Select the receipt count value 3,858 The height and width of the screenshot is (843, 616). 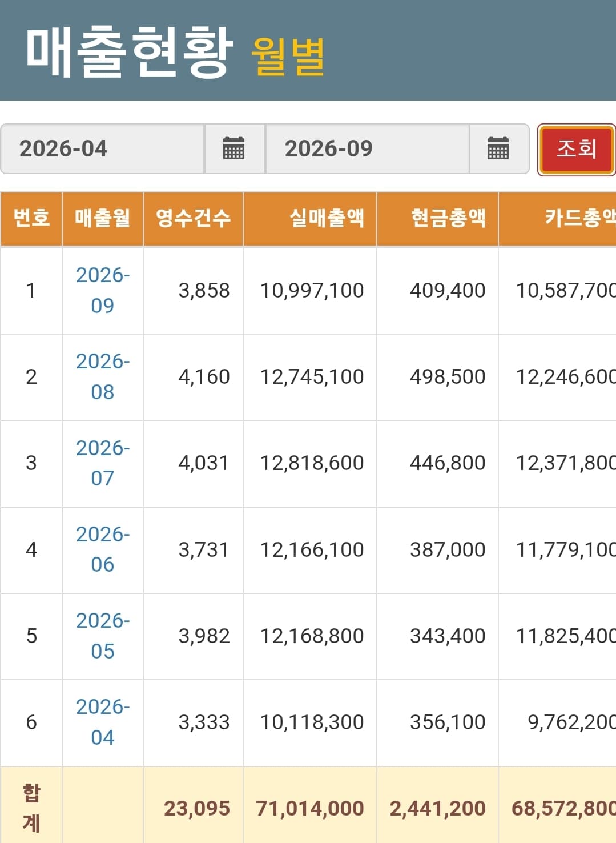pyautogui.click(x=204, y=291)
